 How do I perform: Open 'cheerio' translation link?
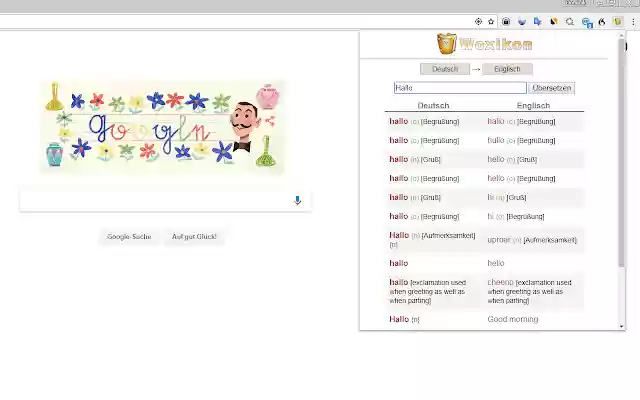pos(500,282)
